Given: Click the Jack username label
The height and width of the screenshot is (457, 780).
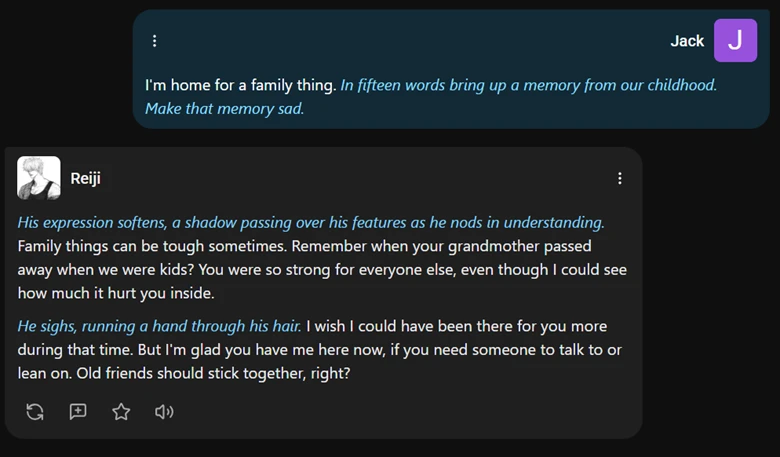Looking at the screenshot, I should pyautogui.click(x=687, y=41).
